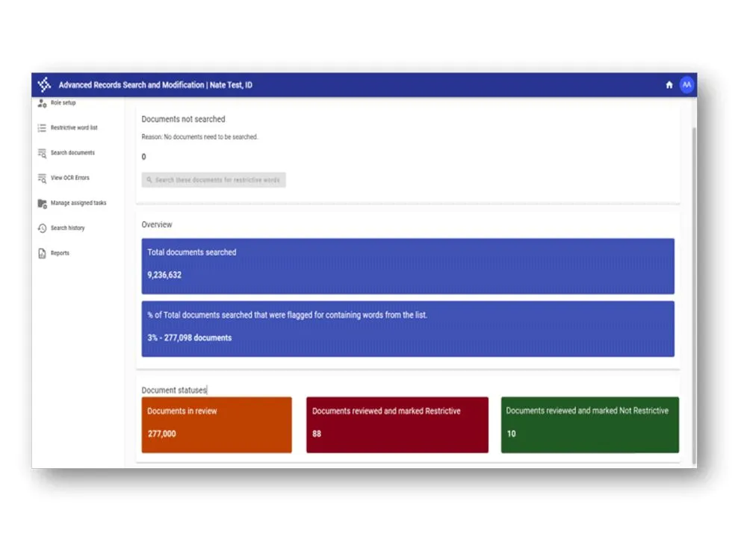Image resolution: width=747 pixels, height=560 pixels.
Task: Open the AA user avatar menu
Action: [x=686, y=85]
